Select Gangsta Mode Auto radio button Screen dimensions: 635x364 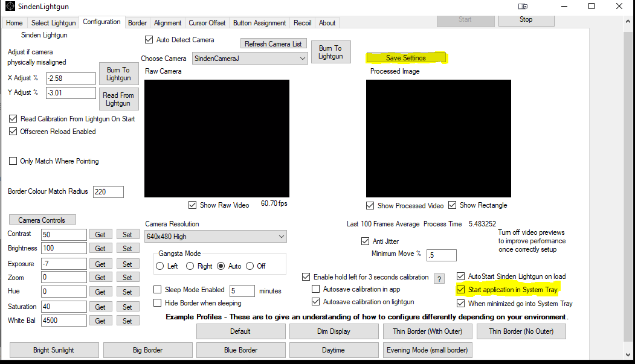[221, 266]
